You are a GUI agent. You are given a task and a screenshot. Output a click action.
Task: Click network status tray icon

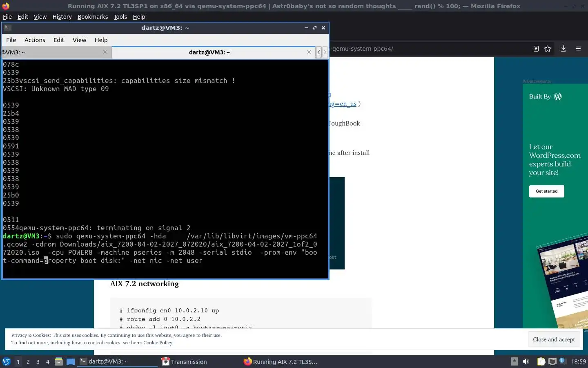click(x=552, y=361)
